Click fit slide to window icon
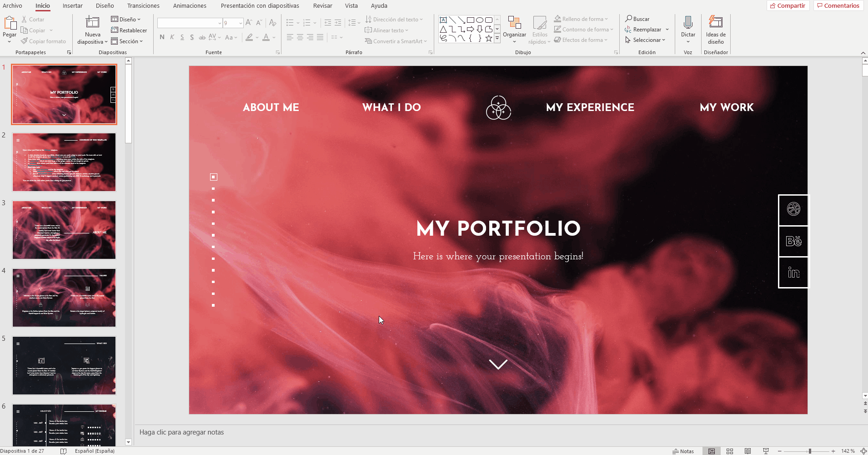The image size is (868, 455). click(x=863, y=451)
